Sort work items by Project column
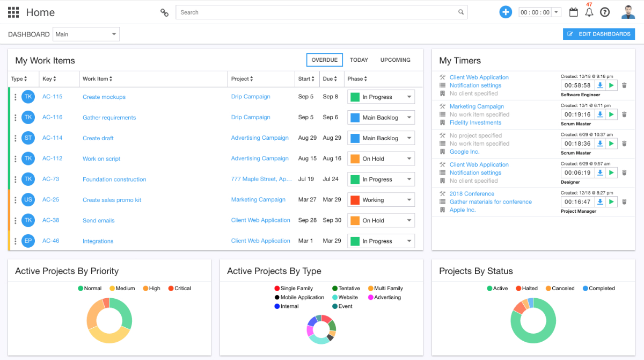The image size is (644, 360). (243, 79)
